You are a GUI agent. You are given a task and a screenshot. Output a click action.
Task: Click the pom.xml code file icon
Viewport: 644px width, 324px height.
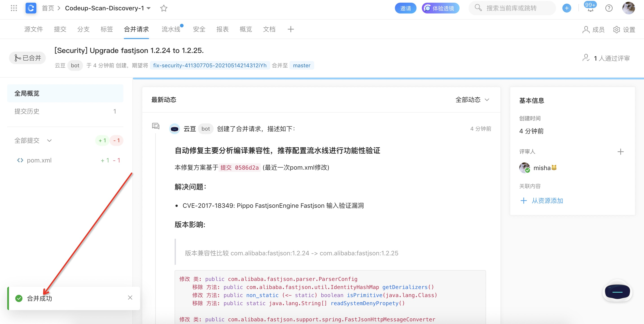click(x=20, y=160)
